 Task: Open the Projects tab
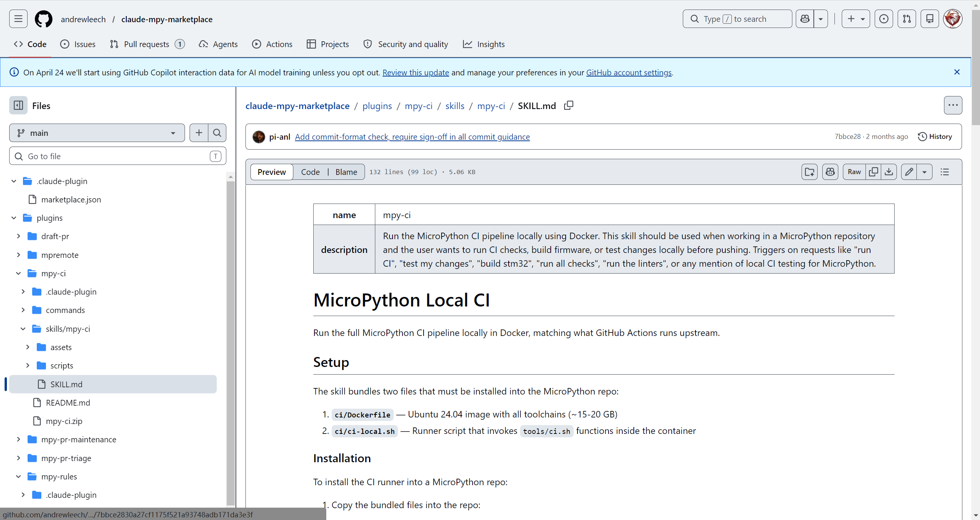tap(328, 44)
